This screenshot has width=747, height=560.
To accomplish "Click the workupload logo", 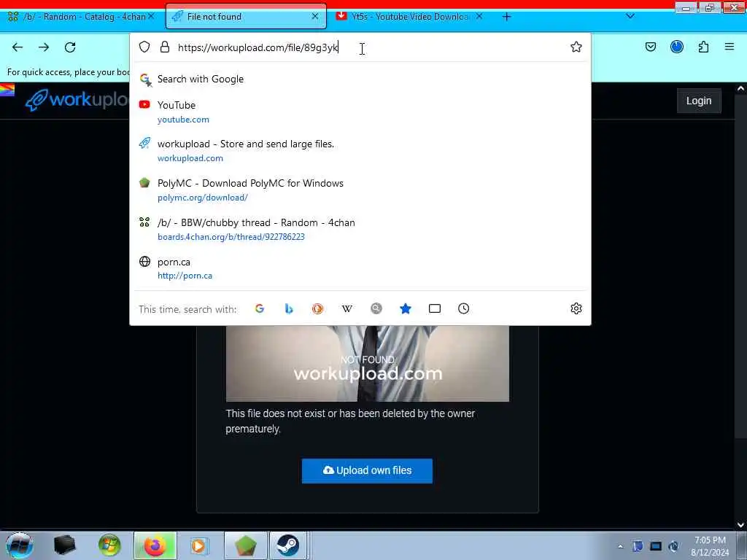I will click(x=77, y=99).
